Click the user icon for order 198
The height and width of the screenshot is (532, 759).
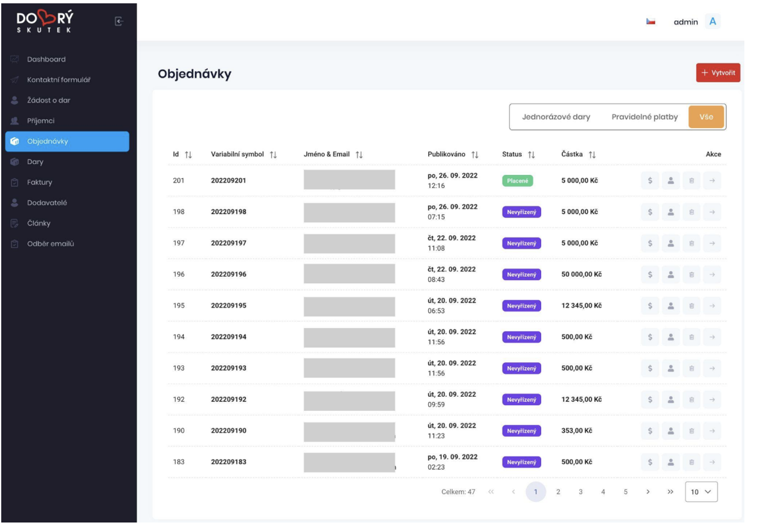point(670,212)
